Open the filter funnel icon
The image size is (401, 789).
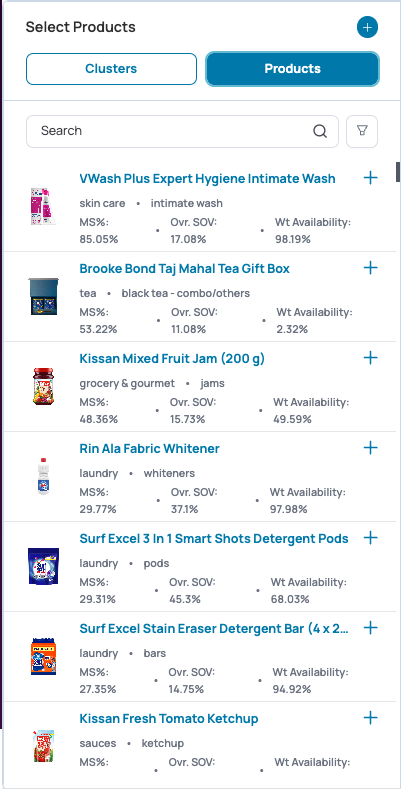(362, 131)
